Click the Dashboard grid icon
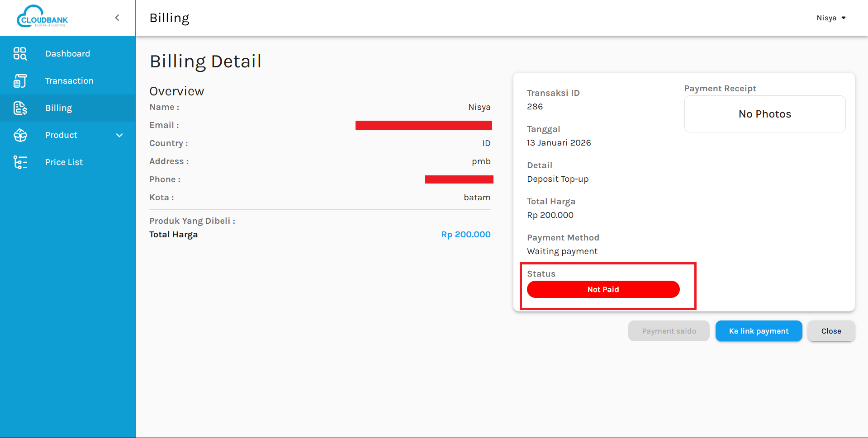Screen dimensions: 868x438 (x=20, y=54)
